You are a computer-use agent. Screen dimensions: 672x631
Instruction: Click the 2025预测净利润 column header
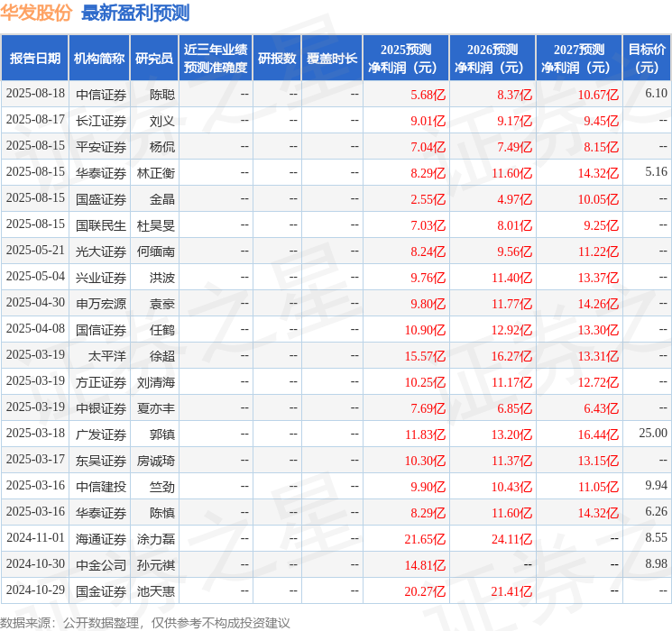(x=406, y=59)
